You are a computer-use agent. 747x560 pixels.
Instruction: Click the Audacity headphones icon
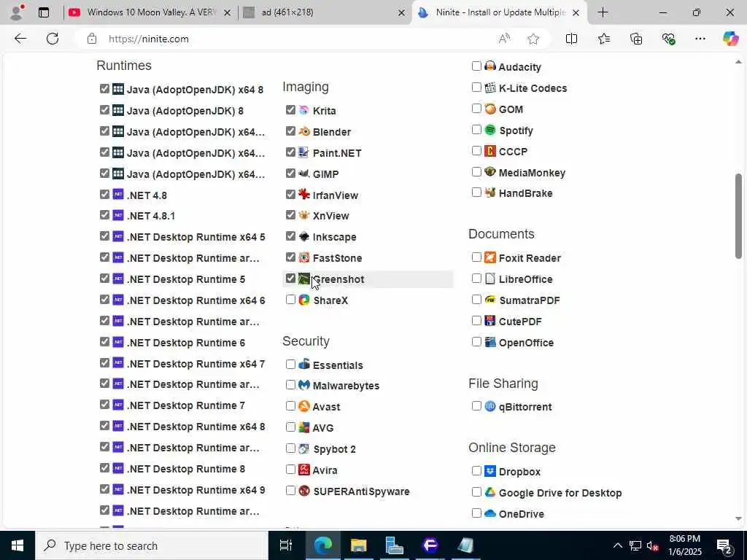click(x=490, y=66)
